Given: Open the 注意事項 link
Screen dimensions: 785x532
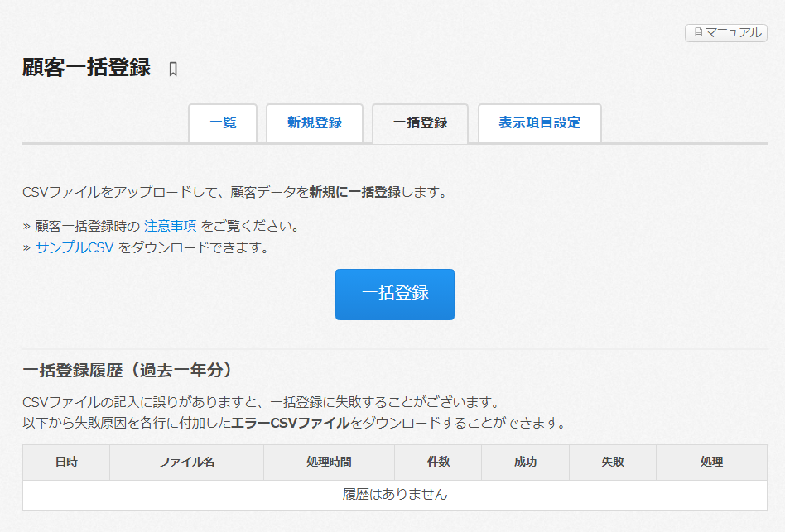Looking at the screenshot, I should [x=170, y=225].
